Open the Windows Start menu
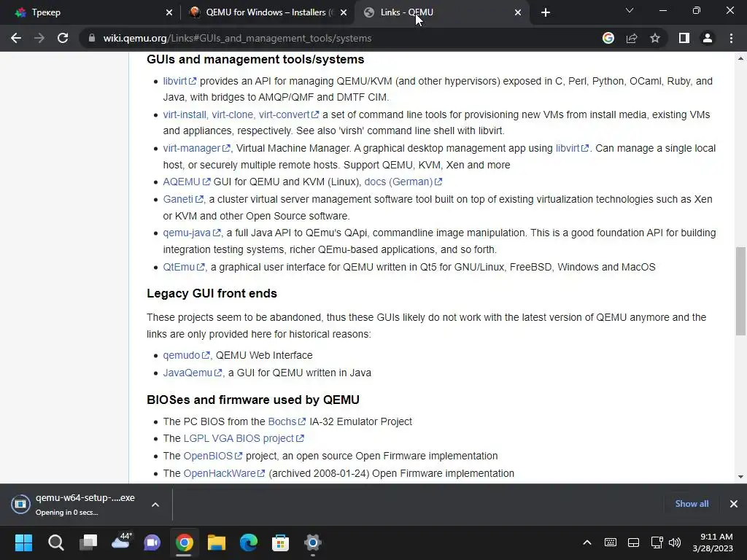 (23, 542)
